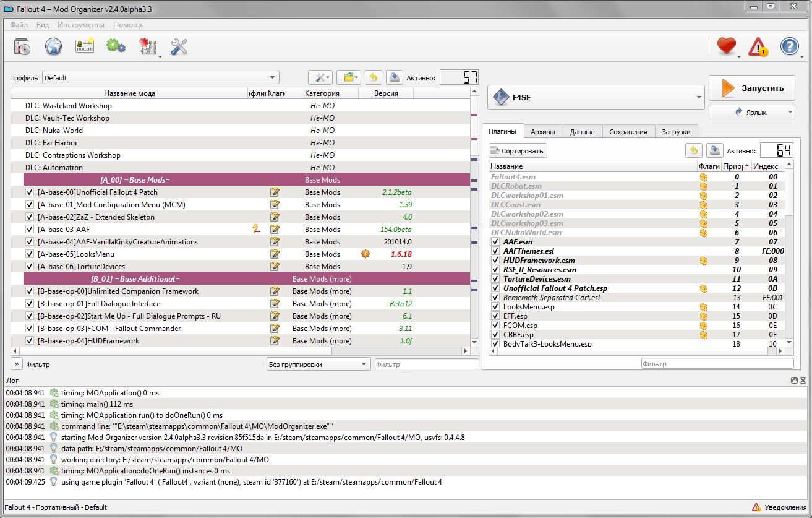Toggle Mod Configuration Menu (MCM) checkbox
The width and height of the screenshot is (812, 518).
pyautogui.click(x=30, y=205)
